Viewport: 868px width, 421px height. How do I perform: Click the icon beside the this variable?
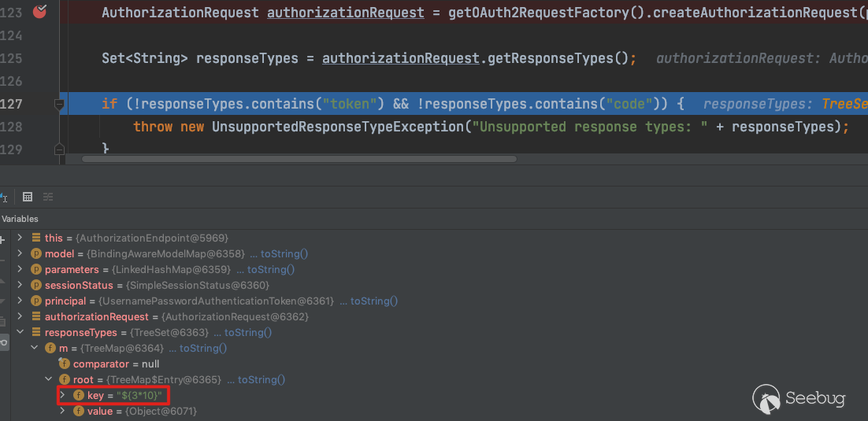35,238
